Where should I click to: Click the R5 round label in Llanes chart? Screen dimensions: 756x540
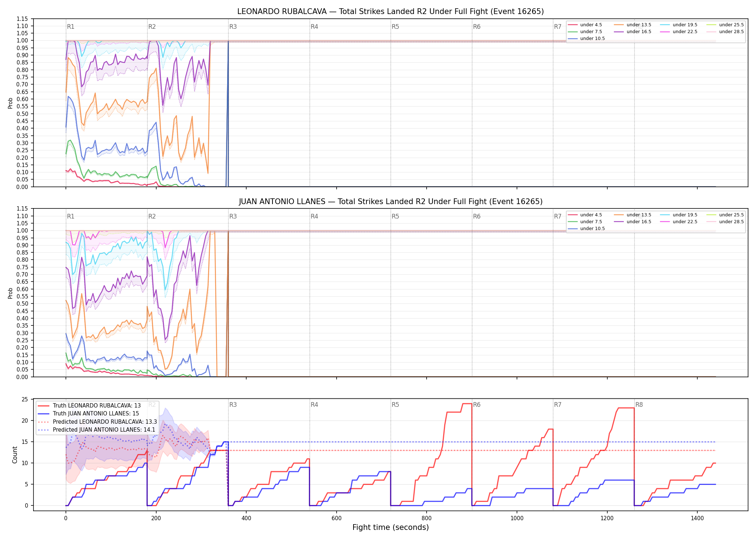pos(395,216)
